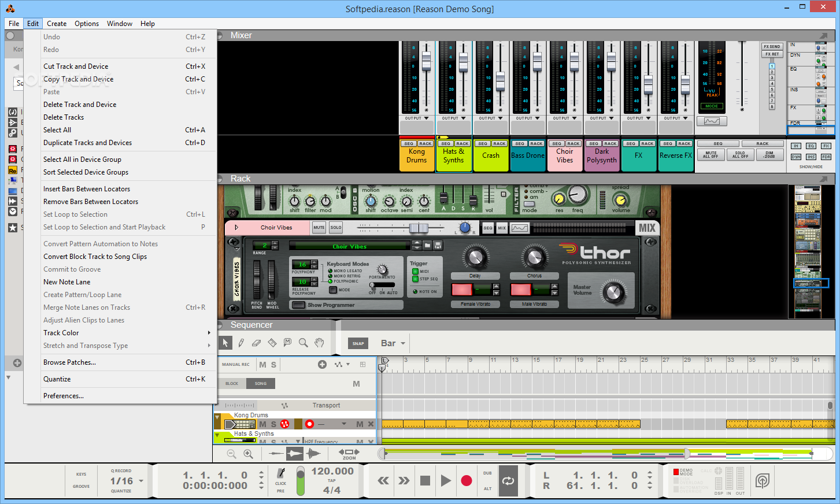The image size is (840, 504).
Task: Click Thor save patch floppy icon
Action: tap(438, 246)
